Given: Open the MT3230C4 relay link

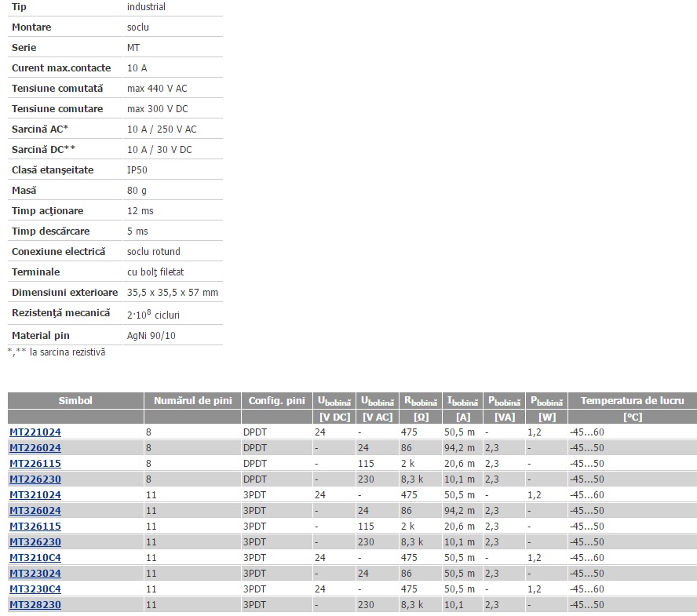Looking at the screenshot, I should coord(35,589).
